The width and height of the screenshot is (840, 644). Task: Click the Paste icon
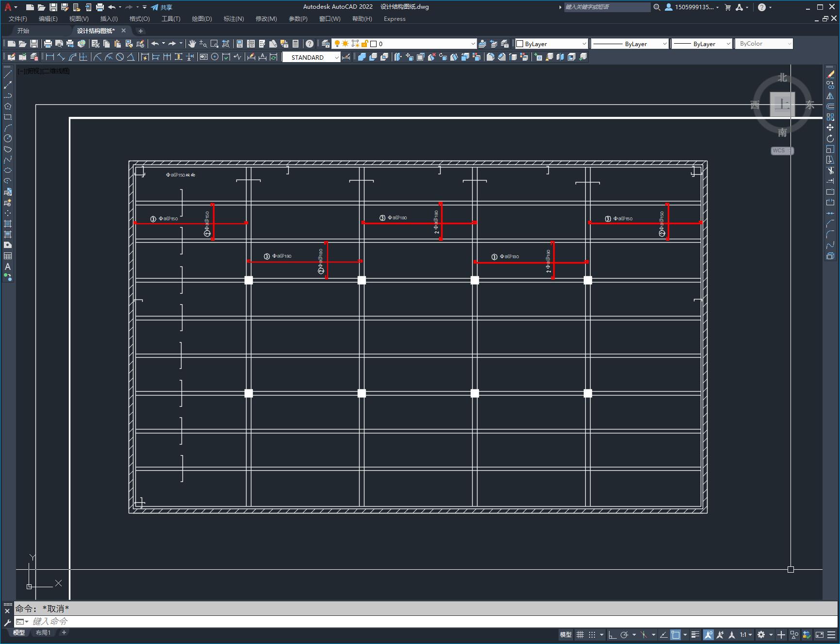coord(118,44)
